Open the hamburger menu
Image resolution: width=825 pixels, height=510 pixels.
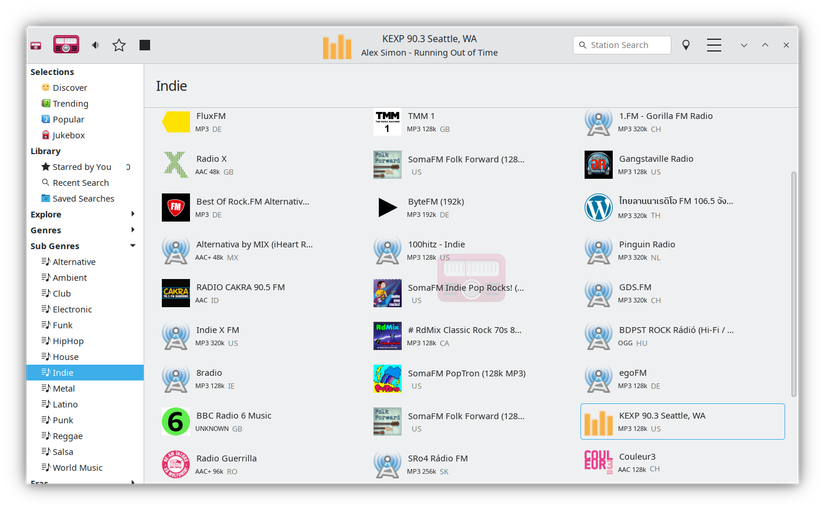714,45
